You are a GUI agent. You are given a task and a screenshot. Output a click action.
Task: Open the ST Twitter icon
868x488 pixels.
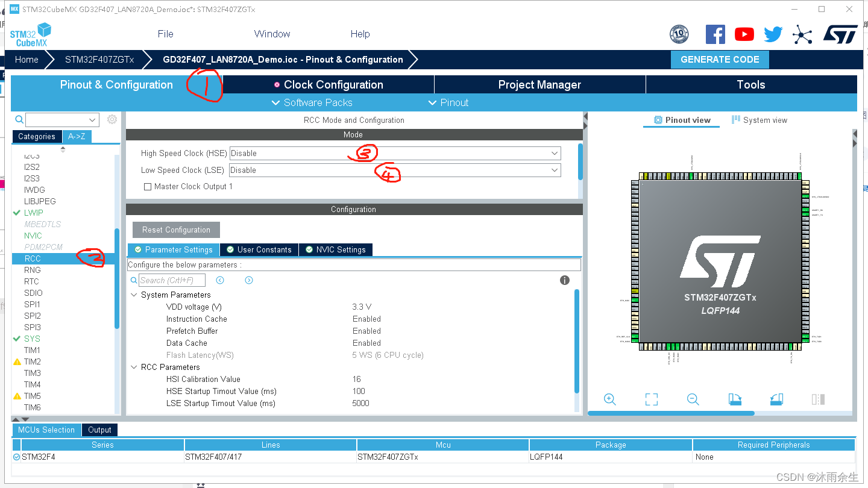773,34
